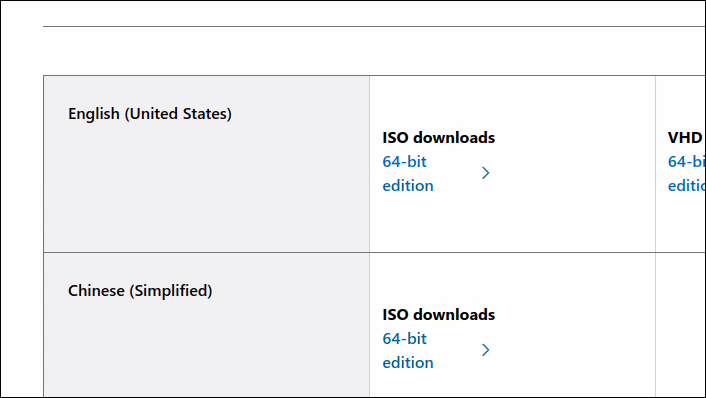706x398 pixels.
Task: Click chevron arrow beside Chinese ISO 64-bit edition
Action: point(485,350)
